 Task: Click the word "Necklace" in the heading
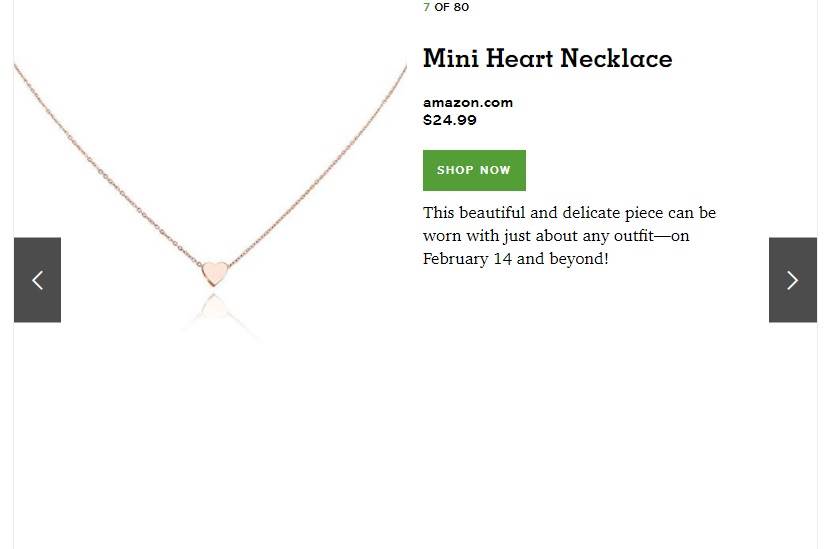coord(616,58)
